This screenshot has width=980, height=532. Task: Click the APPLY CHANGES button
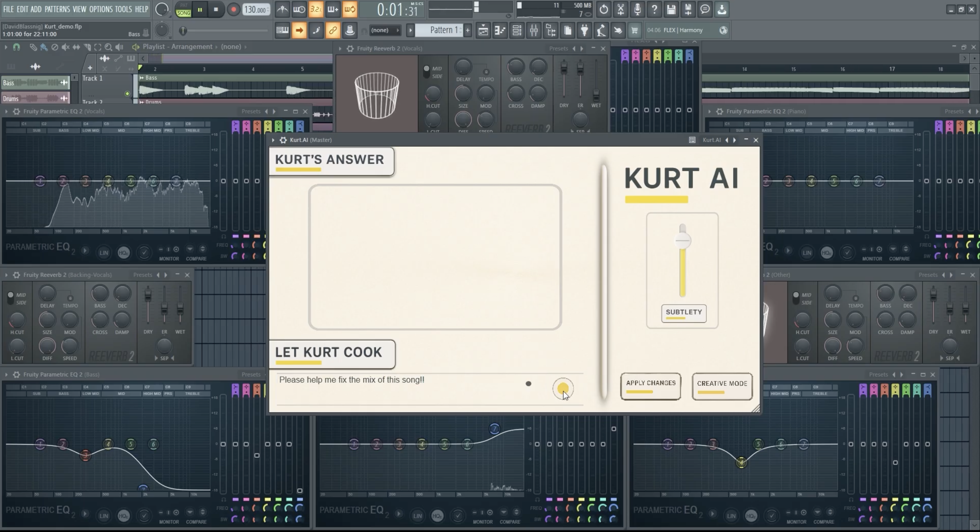[651, 386]
